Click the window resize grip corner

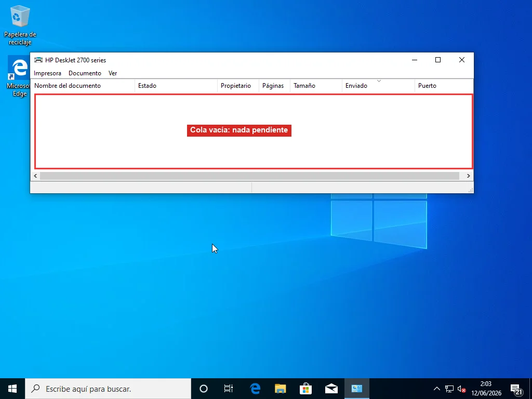click(471, 190)
